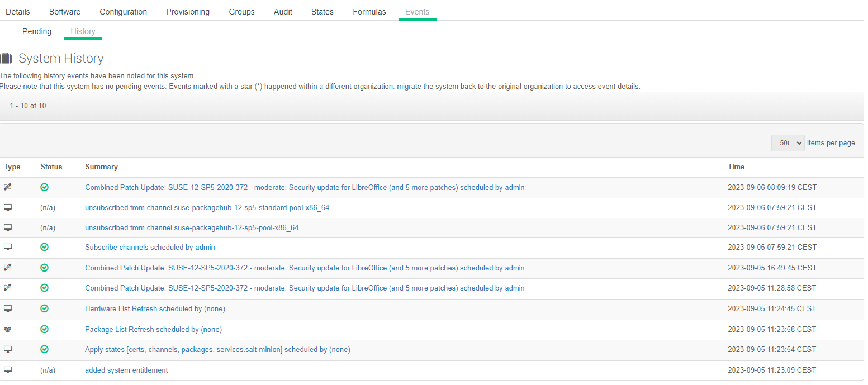Click the patch update icon on the first history row
Image resolution: width=868 pixels, height=385 pixels.
(7, 187)
